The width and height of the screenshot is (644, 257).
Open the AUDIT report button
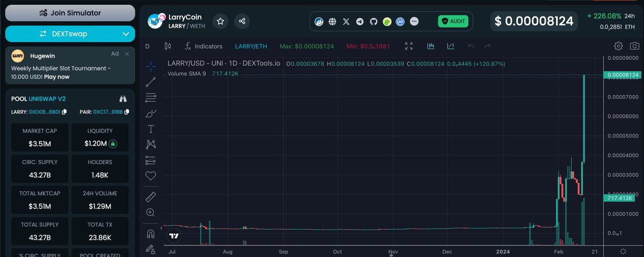click(453, 22)
